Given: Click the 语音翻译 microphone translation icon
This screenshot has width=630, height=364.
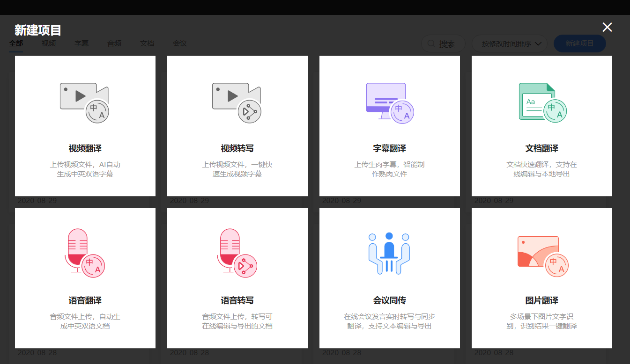Looking at the screenshot, I should click(85, 253).
